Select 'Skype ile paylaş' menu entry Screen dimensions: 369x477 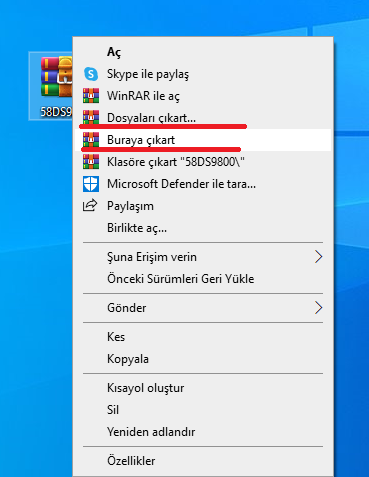203,74
